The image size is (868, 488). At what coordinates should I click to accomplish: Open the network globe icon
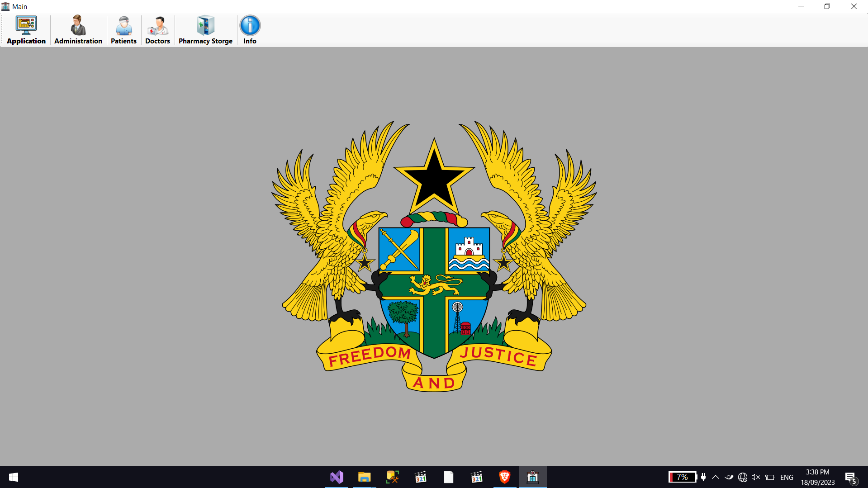click(x=743, y=477)
